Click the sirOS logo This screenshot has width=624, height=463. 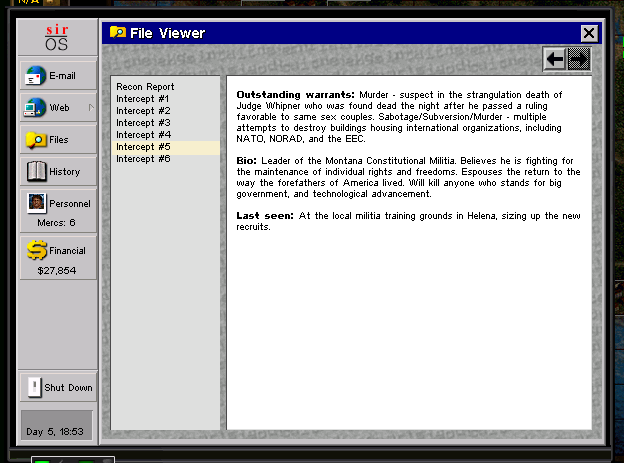[x=57, y=37]
